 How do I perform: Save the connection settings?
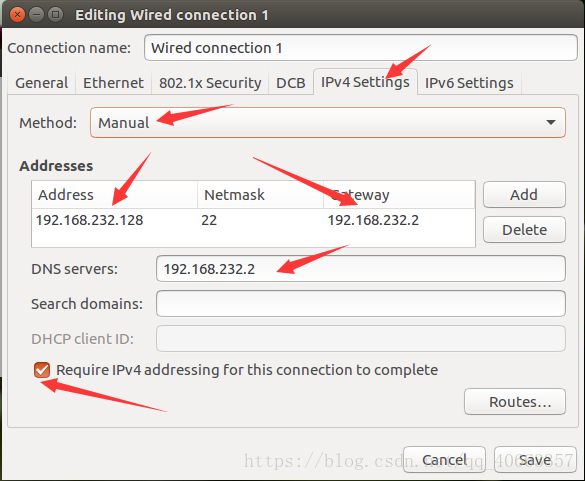(x=535, y=460)
